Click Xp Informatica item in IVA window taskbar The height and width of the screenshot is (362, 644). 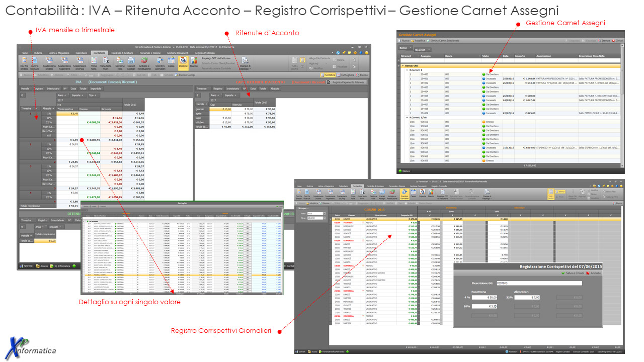pyautogui.click(x=60, y=266)
